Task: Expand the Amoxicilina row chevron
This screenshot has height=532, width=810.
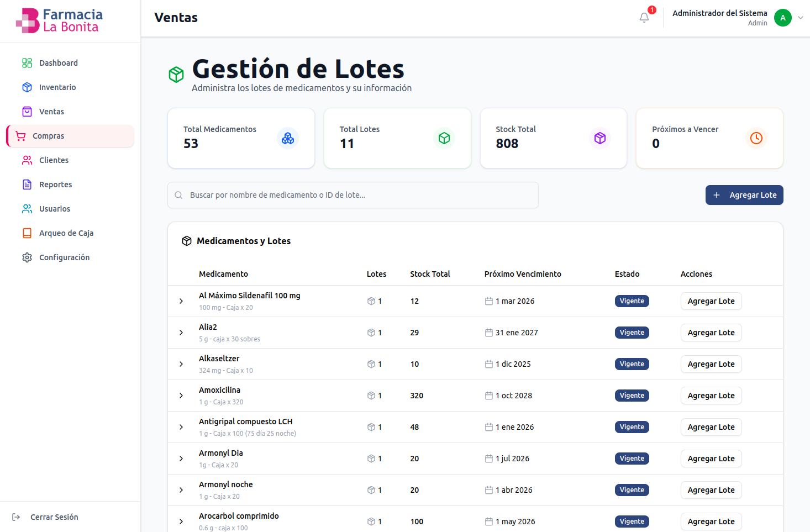Action: click(181, 396)
